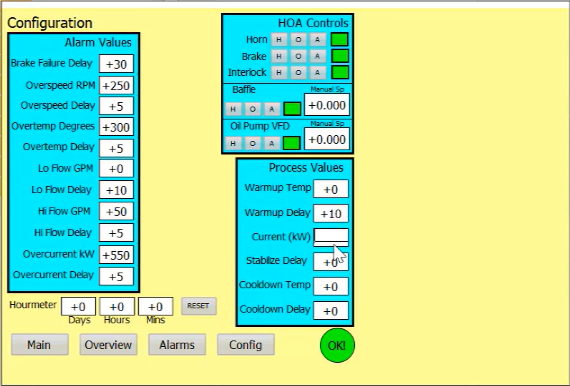
Task: Edit the Cooldown Temp value
Action: coord(331,286)
